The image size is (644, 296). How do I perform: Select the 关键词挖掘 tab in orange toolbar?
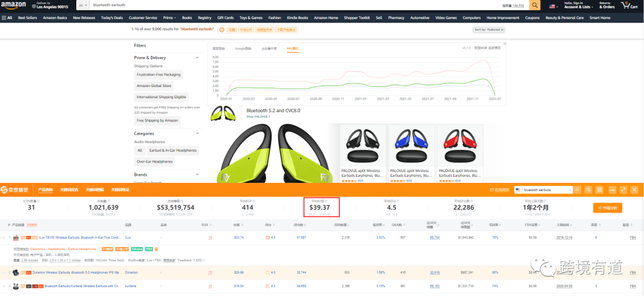(x=95, y=190)
